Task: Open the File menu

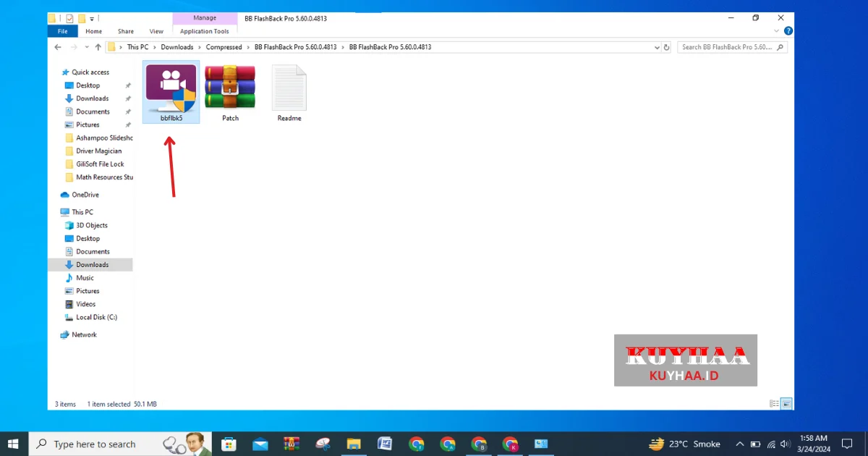Action: tap(62, 31)
